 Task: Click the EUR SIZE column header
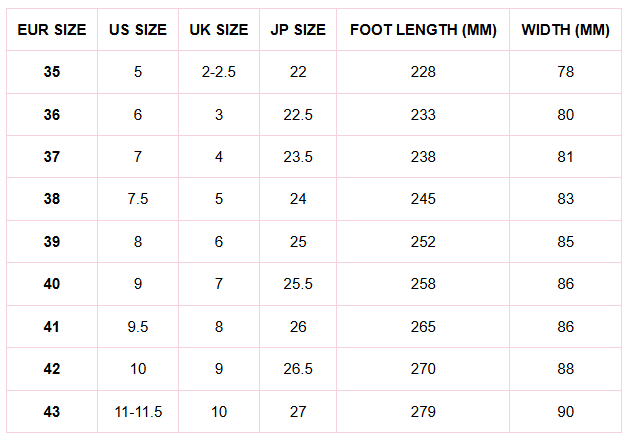pyautogui.click(x=52, y=30)
